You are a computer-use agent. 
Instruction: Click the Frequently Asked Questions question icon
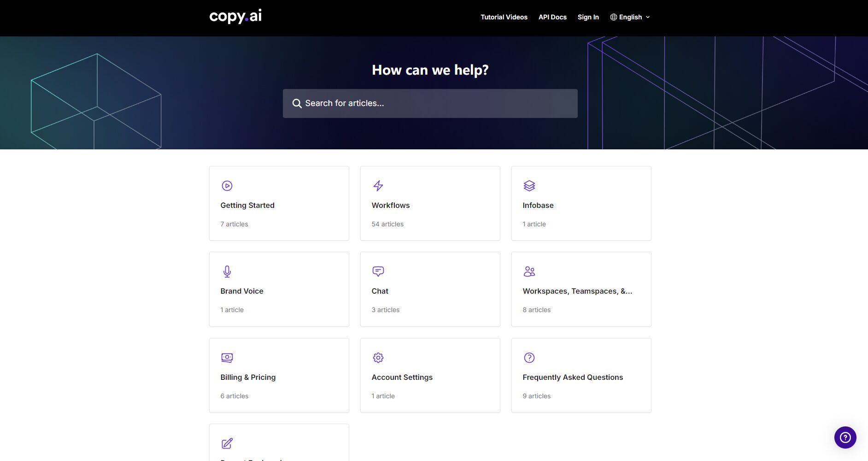tap(529, 358)
